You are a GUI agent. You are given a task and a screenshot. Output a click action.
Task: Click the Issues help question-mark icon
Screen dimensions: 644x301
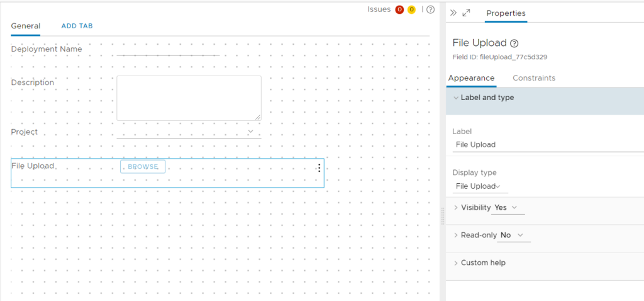431,9
